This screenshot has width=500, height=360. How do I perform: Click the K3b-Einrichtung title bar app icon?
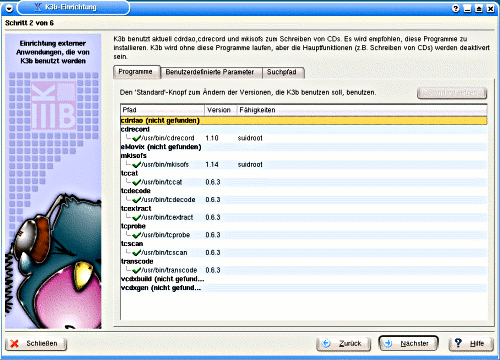pos(38,7)
